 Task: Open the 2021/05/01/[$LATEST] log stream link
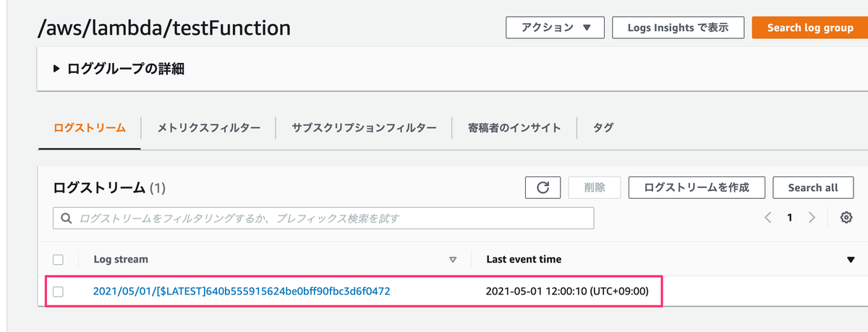pyautogui.click(x=242, y=291)
